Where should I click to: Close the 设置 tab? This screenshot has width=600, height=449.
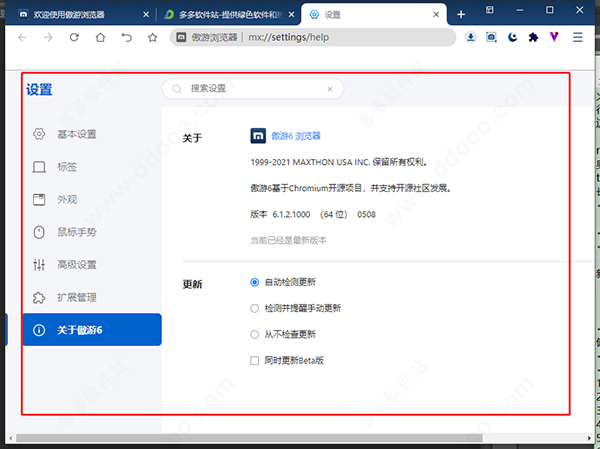436,15
